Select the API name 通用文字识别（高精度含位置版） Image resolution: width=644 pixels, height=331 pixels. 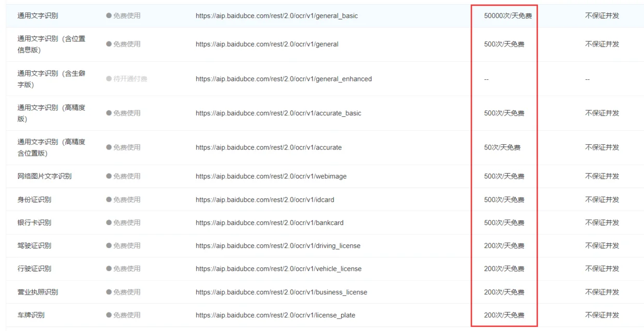pyautogui.click(x=51, y=147)
